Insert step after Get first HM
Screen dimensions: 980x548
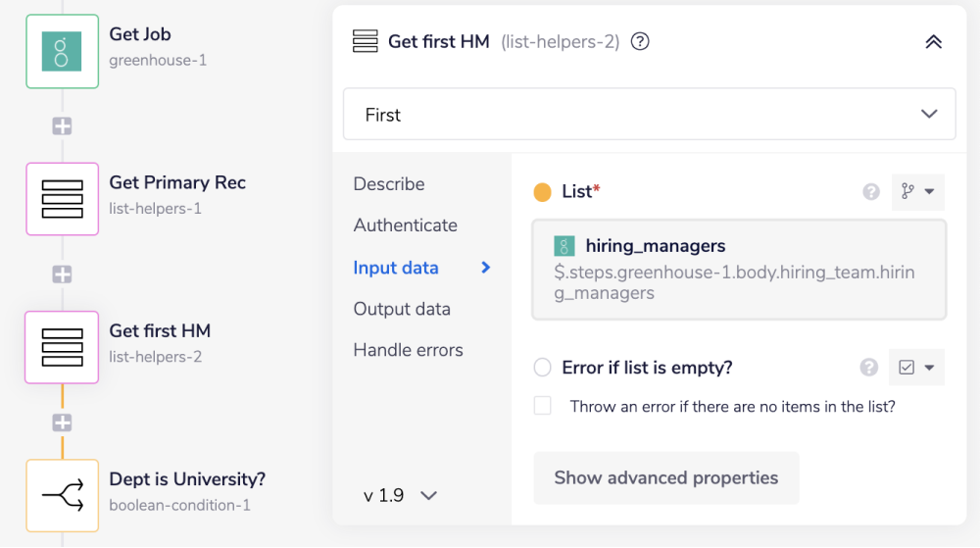coord(62,423)
